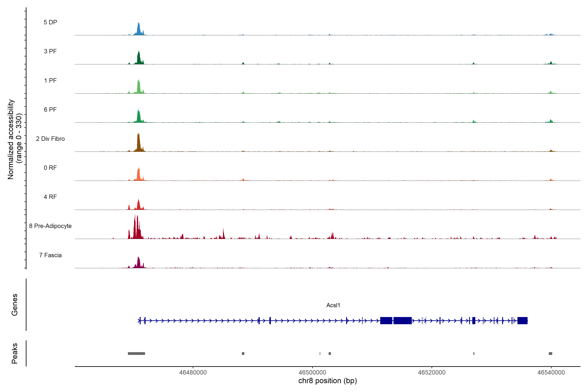The height and width of the screenshot is (392, 588).
Task: Click the Peaks panel label
Action: 15,353
